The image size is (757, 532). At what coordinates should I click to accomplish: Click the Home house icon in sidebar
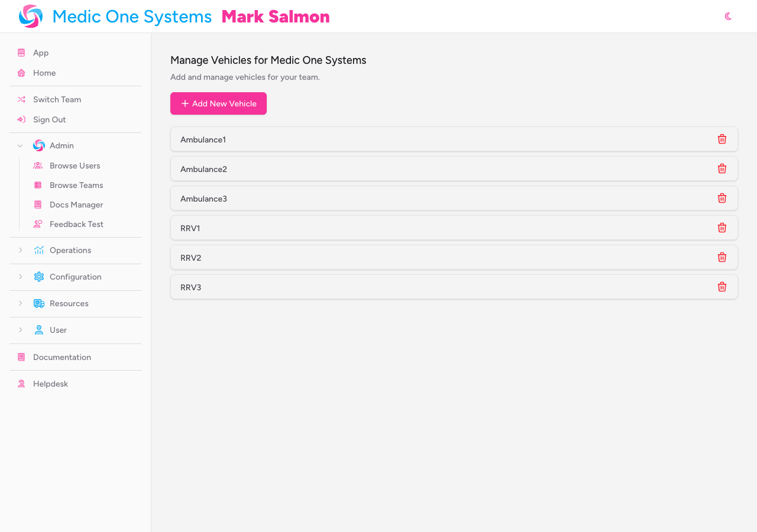pyautogui.click(x=21, y=73)
